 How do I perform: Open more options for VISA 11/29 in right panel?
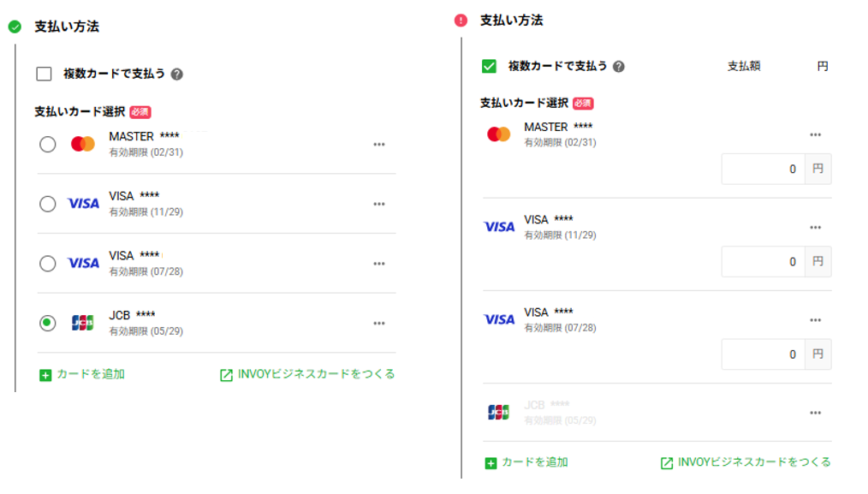tap(816, 228)
